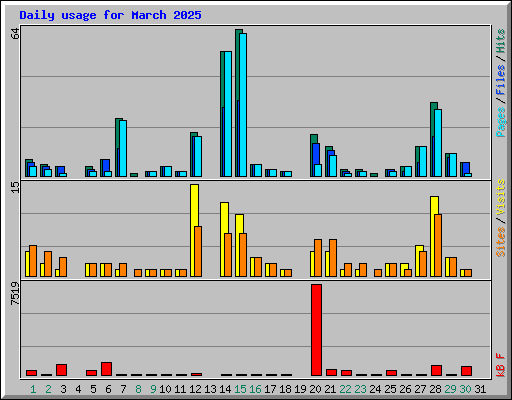Click the x-axis day label "1"
The height and width of the screenshot is (400, 512).
click(33, 389)
